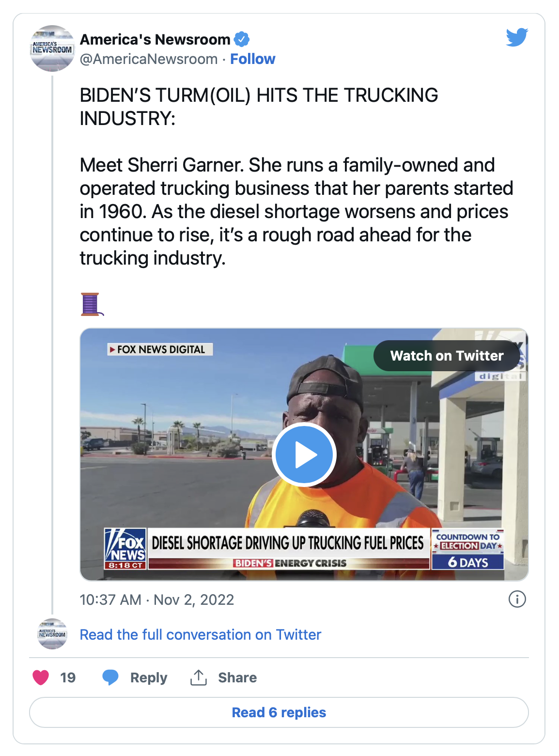Screen dimensions: 559x756
Task: Click the 19 likes count
Action: (68, 677)
